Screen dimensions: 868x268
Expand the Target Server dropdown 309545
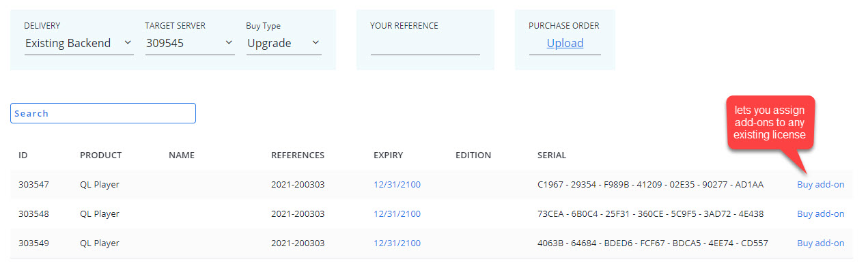pyautogui.click(x=190, y=44)
